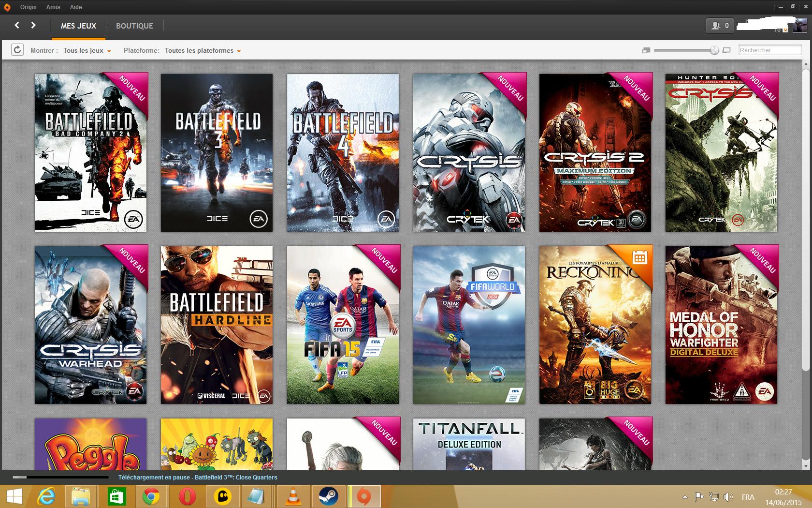Screen dimensions: 812x508
Task: Select Crysis 3 Hunter Edition cover
Action: (x=721, y=152)
